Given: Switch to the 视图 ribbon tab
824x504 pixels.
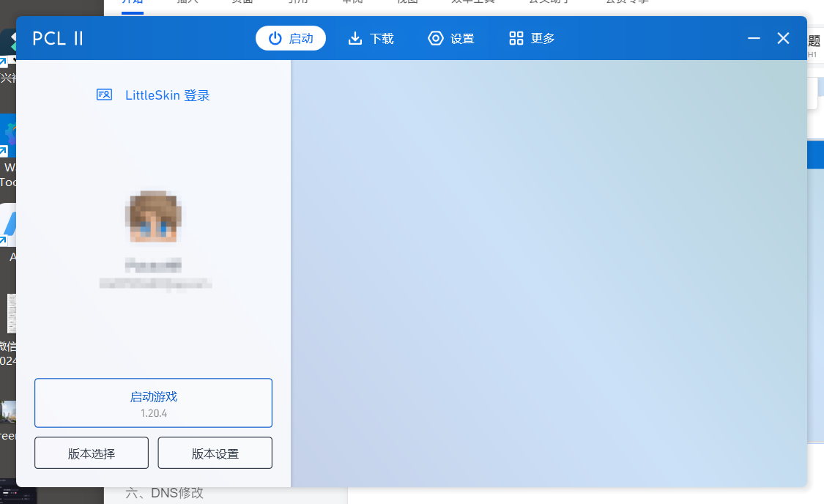Looking at the screenshot, I should coord(407,2).
